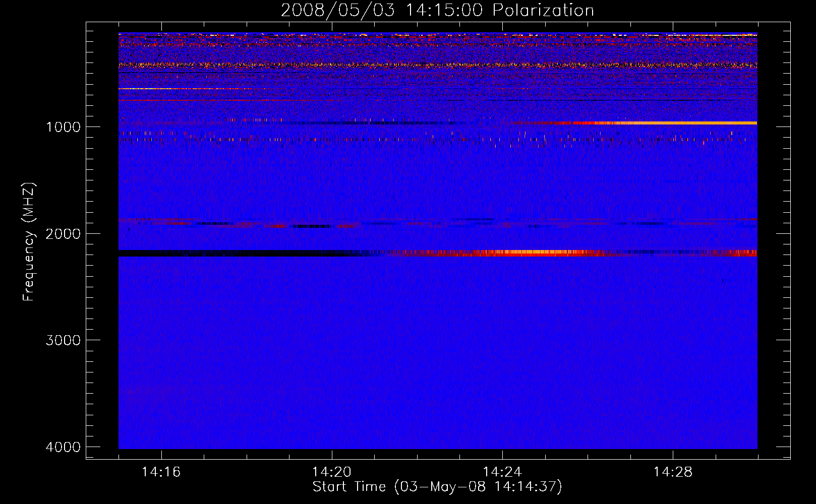The height and width of the screenshot is (504, 816).
Task: Click the 14:28 time tick label
Action: 673,472
